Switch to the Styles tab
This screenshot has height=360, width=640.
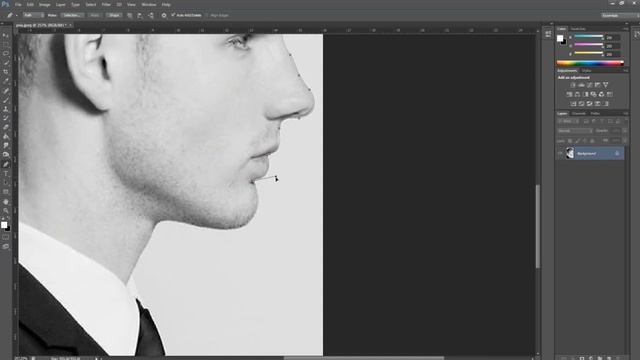pyautogui.click(x=587, y=71)
